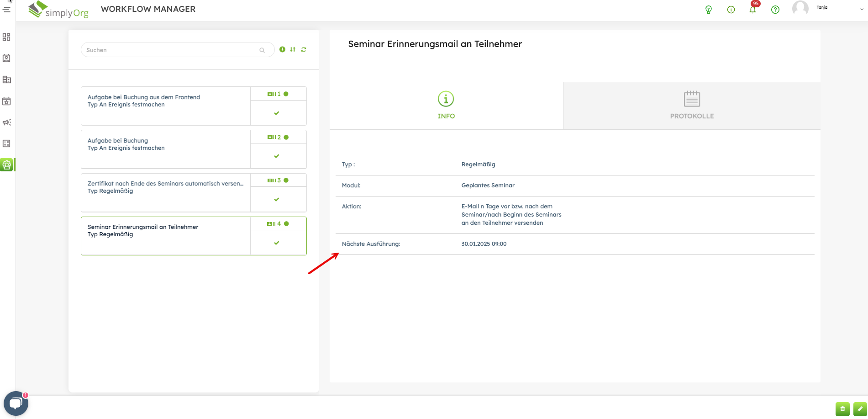Image resolution: width=868 pixels, height=419 pixels.
Task: Open the notifications bell with 95 badge
Action: [752, 10]
